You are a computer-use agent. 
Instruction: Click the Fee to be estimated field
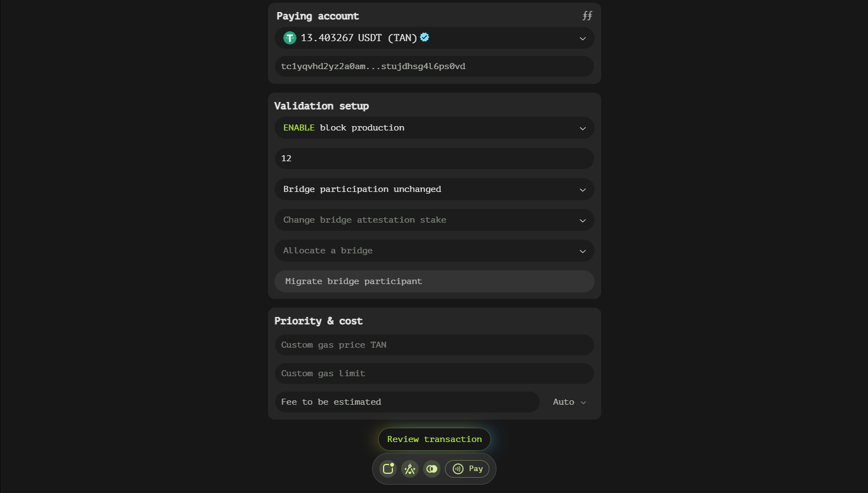point(407,402)
